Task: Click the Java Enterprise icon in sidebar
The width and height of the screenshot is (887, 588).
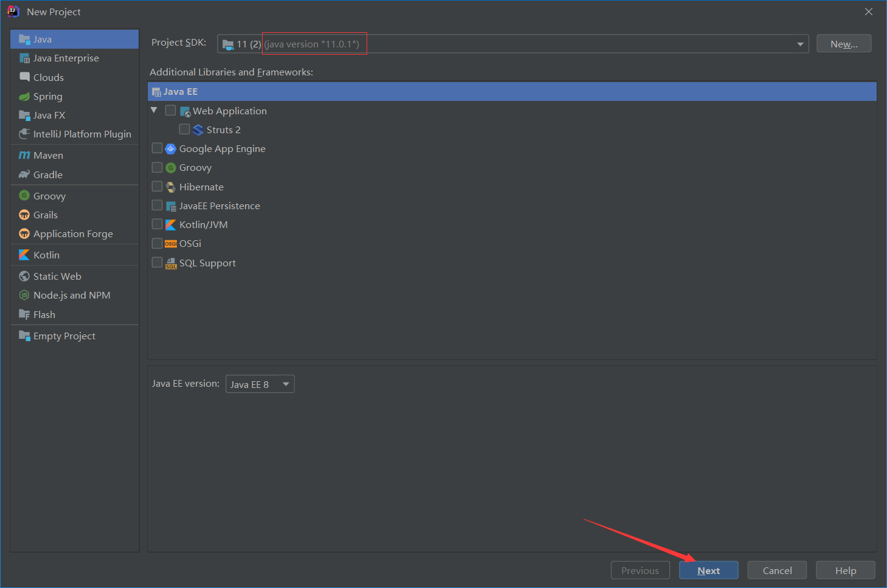Action: (x=24, y=58)
